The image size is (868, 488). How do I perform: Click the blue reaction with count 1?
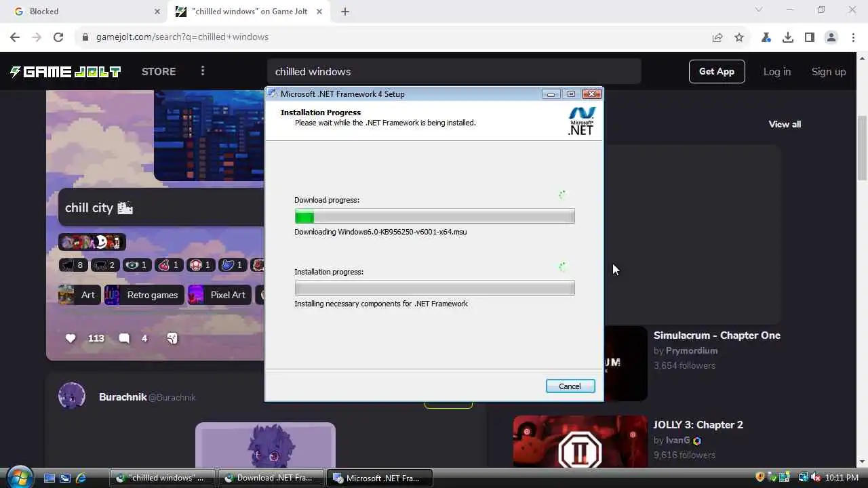tap(231, 265)
